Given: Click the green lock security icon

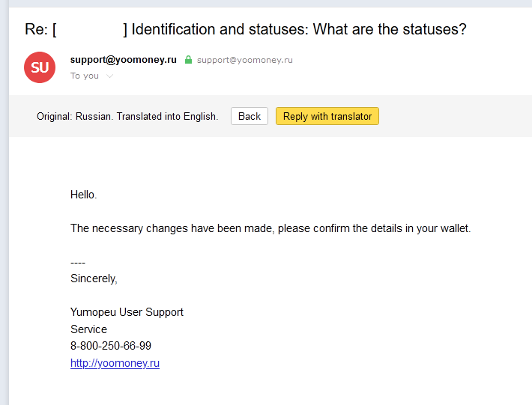Looking at the screenshot, I should (x=188, y=60).
